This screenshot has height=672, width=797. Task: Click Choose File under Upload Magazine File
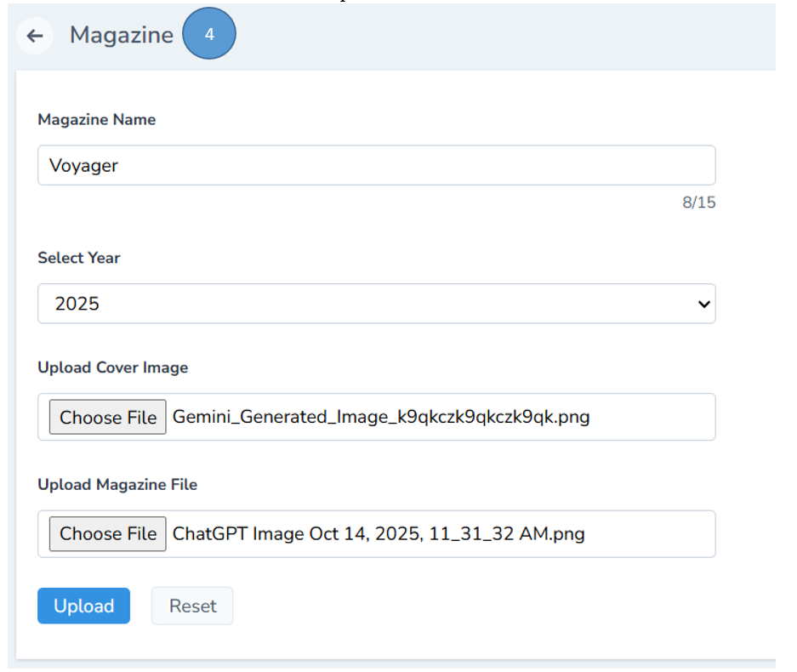click(107, 533)
